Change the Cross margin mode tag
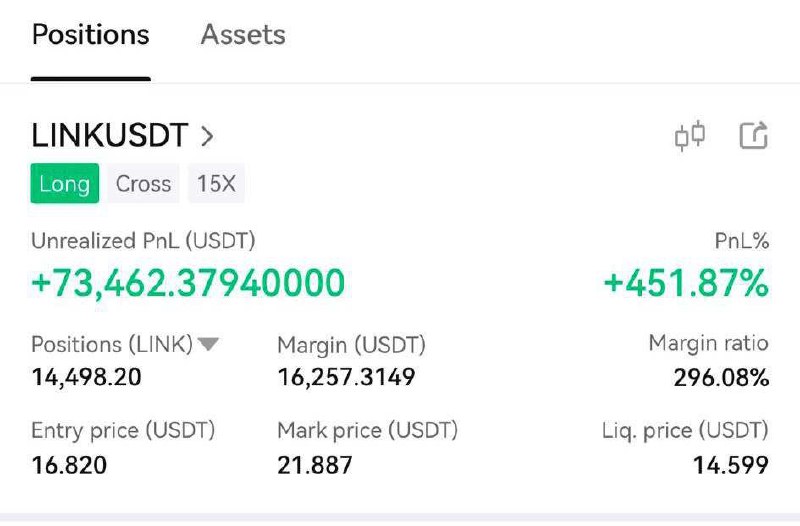Image resolution: width=800 pixels, height=526 pixels. [x=143, y=184]
